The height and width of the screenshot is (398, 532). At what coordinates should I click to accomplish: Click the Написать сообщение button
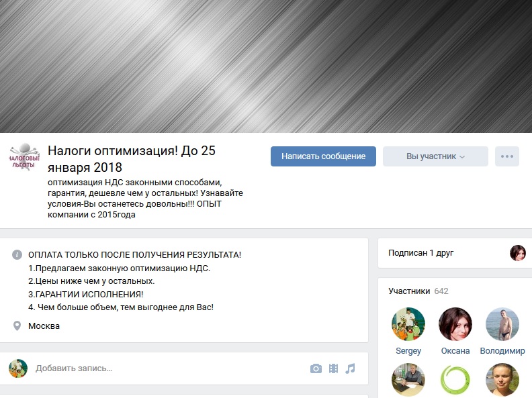[x=323, y=156]
